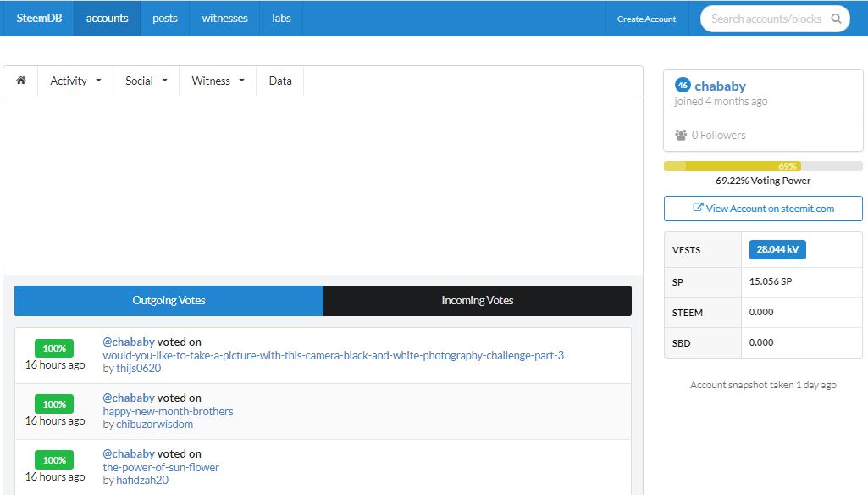Open the Data tab
Image resolution: width=868 pixels, height=495 pixels.
(x=280, y=81)
